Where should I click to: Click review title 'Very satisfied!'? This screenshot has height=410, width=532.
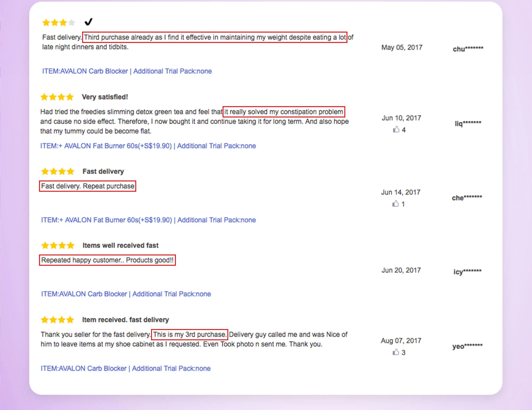click(x=105, y=97)
